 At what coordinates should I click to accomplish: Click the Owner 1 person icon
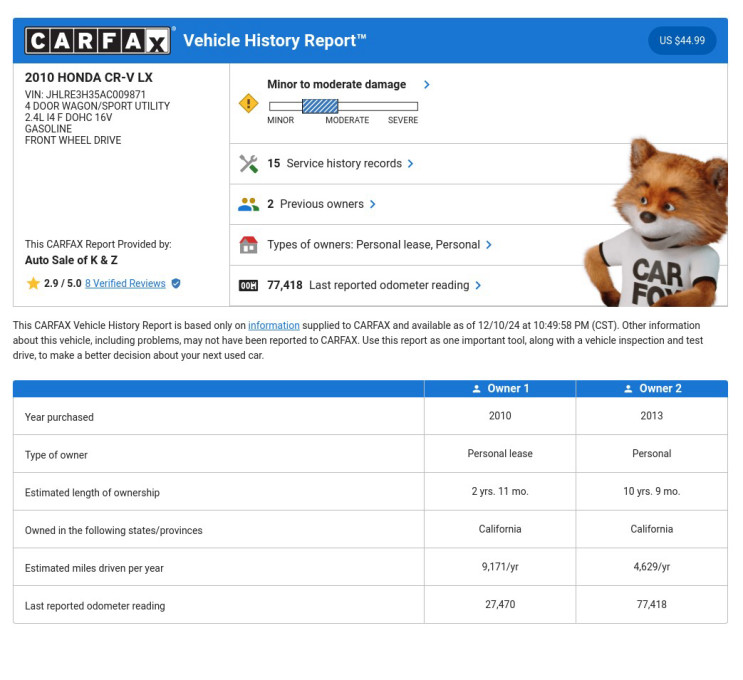(477, 389)
